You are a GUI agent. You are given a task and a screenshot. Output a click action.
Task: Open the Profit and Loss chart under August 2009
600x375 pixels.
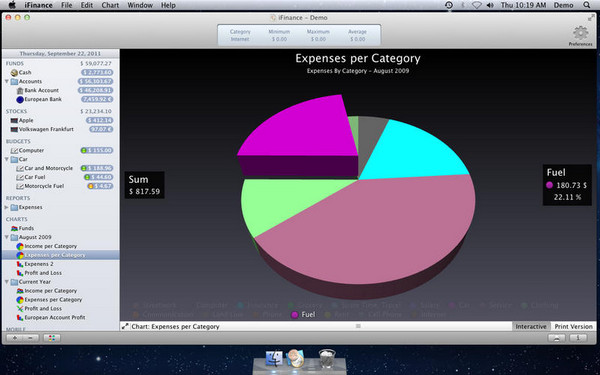pyautogui.click(x=43, y=273)
